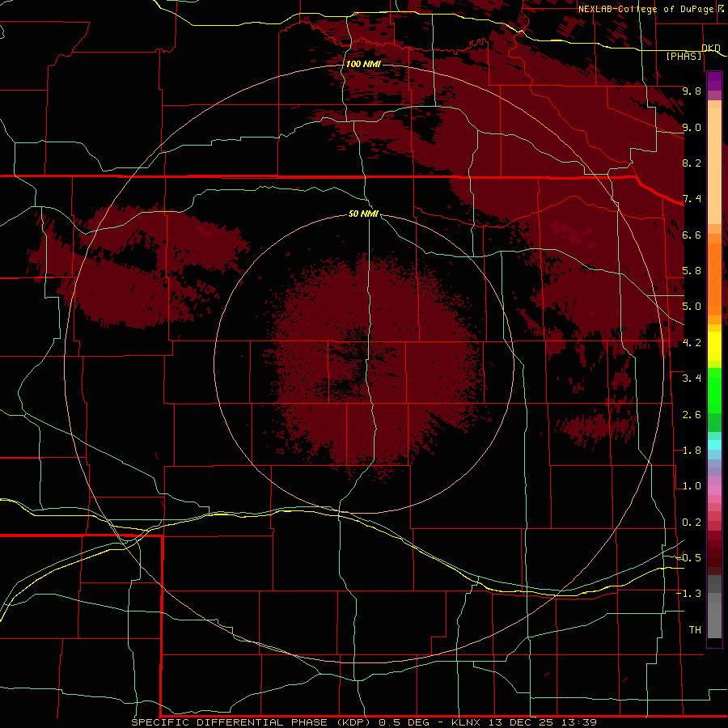Click the TH threshold label
The image size is (728, 728).
(695, 630)
